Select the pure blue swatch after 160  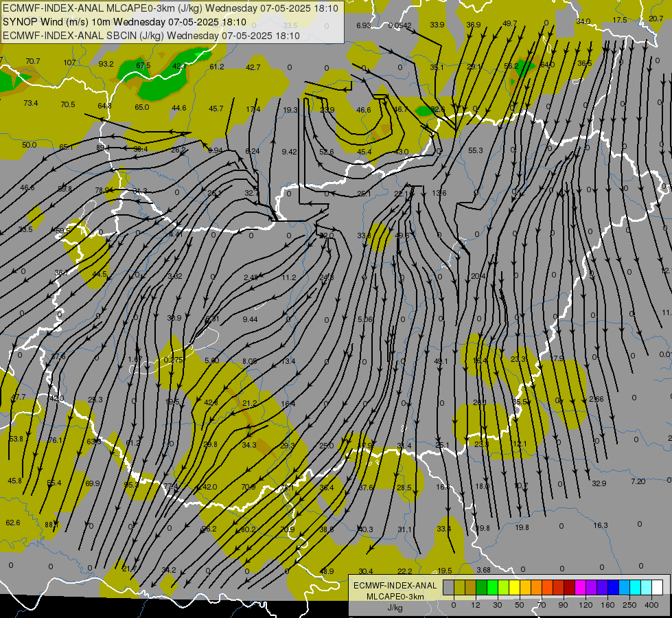[614, 587]
